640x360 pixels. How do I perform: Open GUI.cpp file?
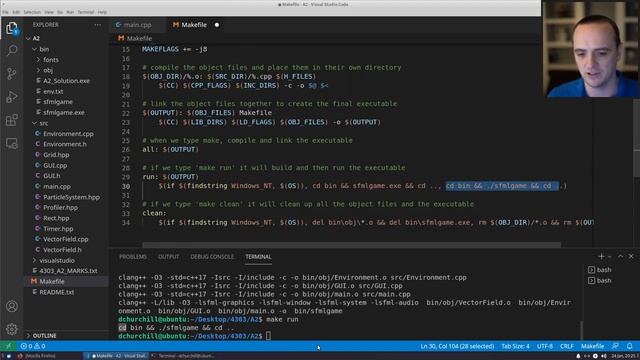click(55, 165)
